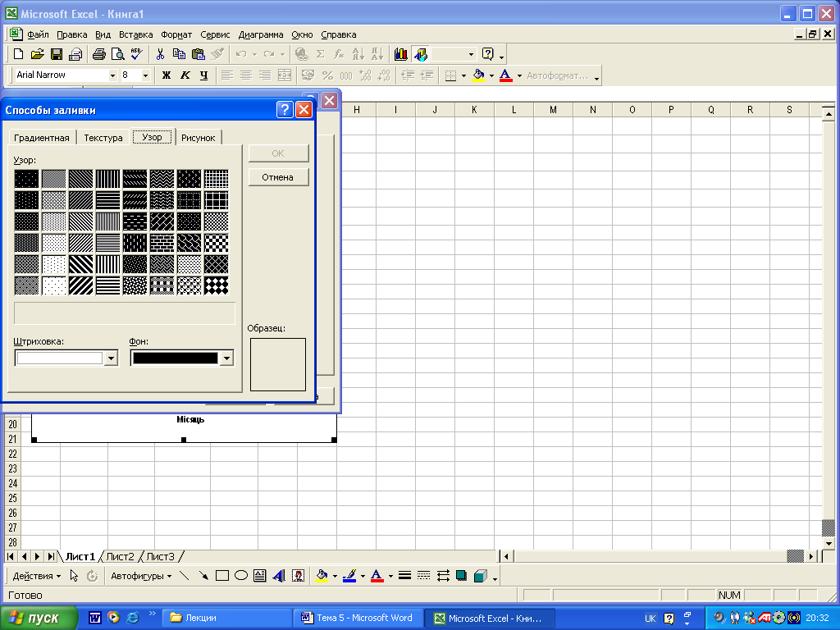This screenshot has width=840, height=630.
Task: Click the Line Style icon in drawing toolbar
Action: (405, 576)
